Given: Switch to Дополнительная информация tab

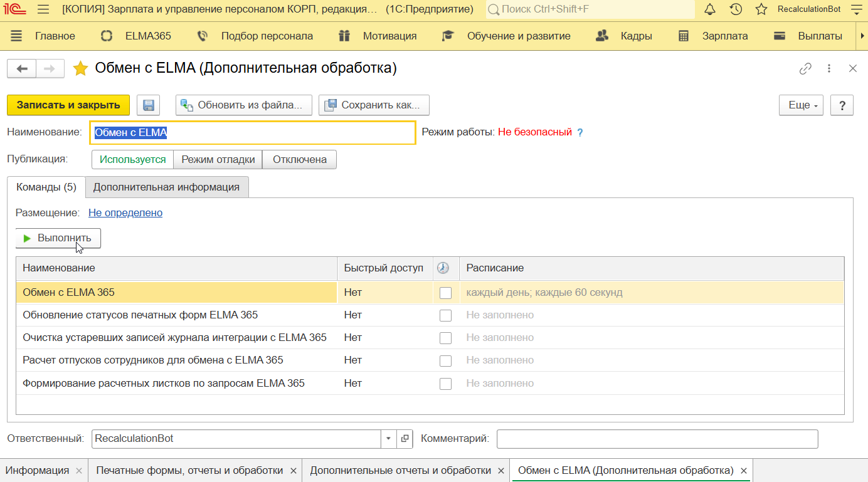Looking at the screenshot, I should [x=166, y=187].
